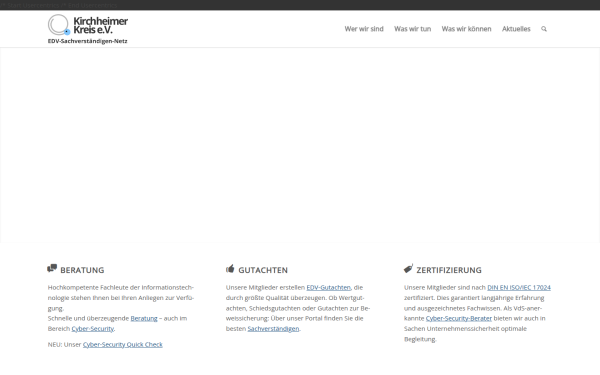Click the Kirchheimer Kreis e.V. logo
The height and width of the screenshot is (375, 600).
(88, 29)
